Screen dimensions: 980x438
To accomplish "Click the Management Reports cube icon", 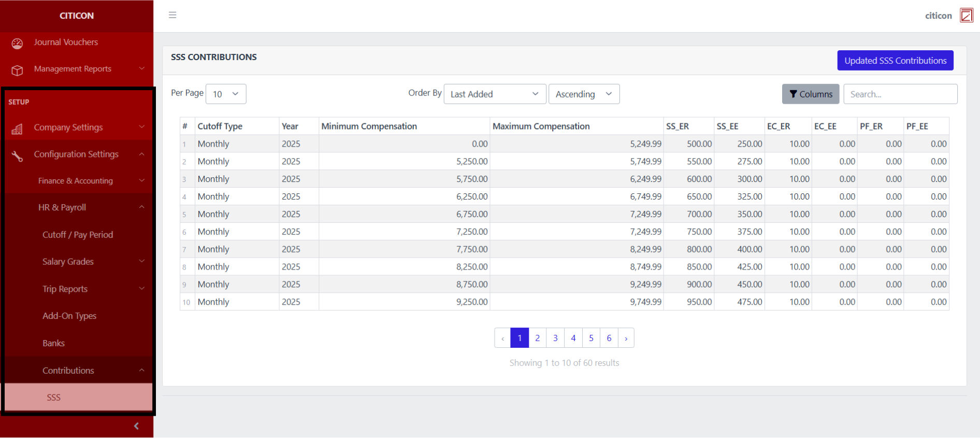I will tap(17, 70).
